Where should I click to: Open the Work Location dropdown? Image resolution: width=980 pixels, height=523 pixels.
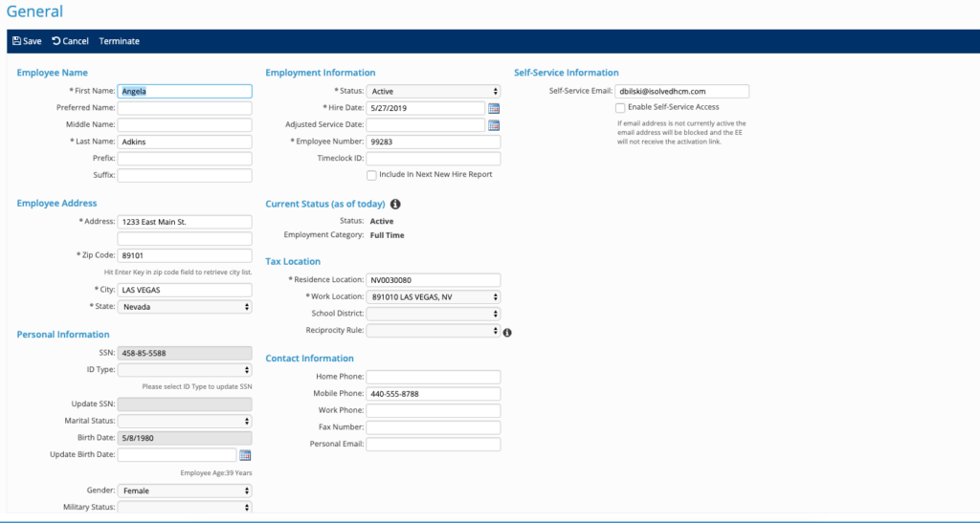[x=434, y=297]
